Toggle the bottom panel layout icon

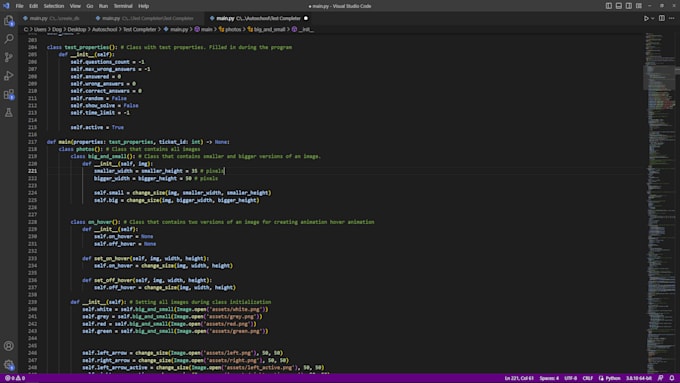619,6
